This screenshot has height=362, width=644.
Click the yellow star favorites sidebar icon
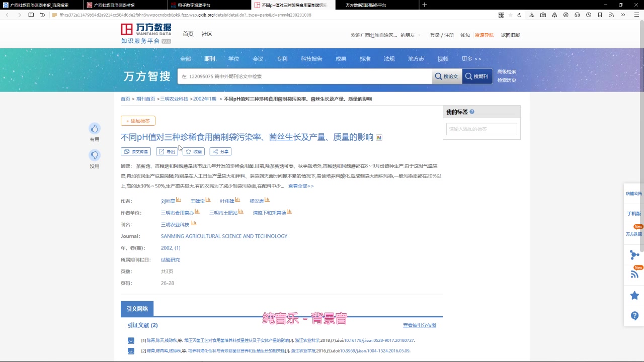634,296
